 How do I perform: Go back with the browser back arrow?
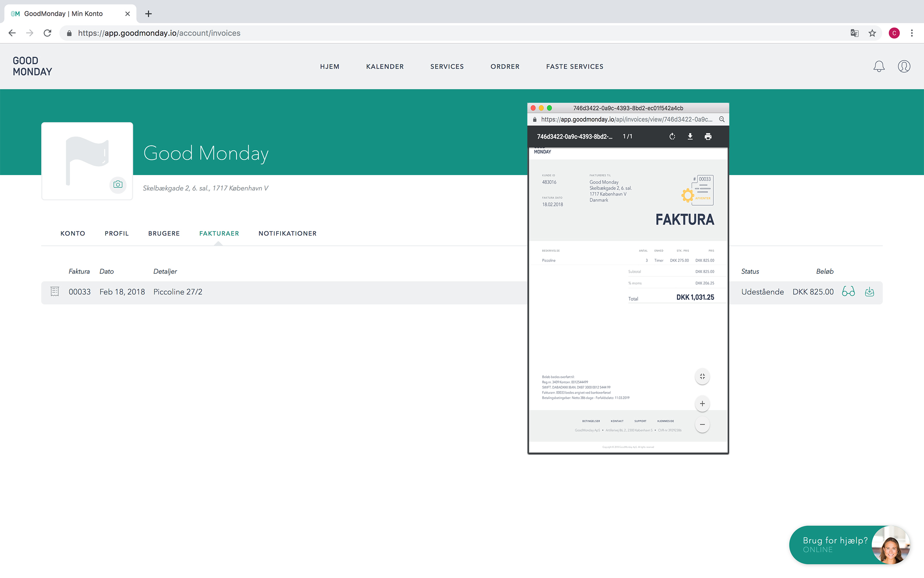(12, 33)
